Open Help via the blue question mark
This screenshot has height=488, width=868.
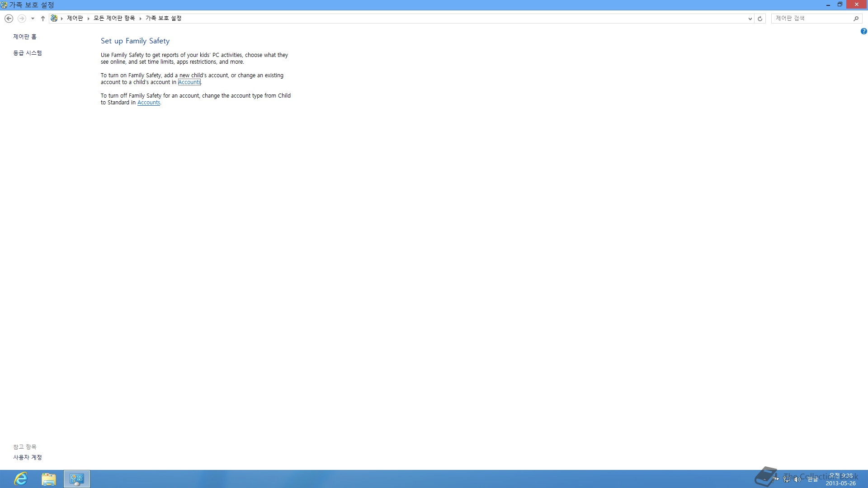[863, 31]
